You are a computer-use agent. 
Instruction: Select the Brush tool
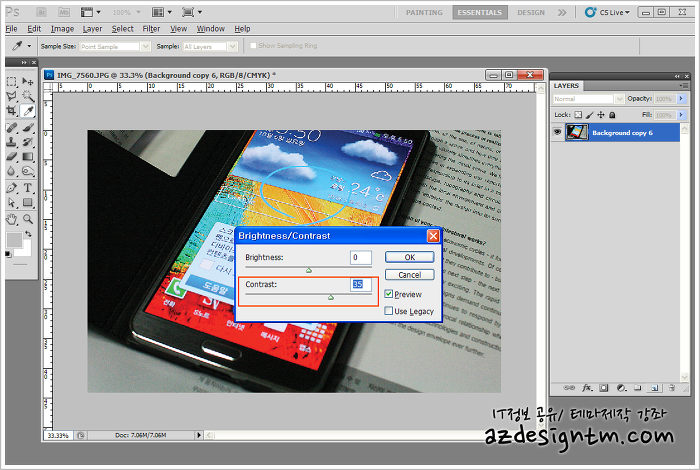tap(28, 128)
